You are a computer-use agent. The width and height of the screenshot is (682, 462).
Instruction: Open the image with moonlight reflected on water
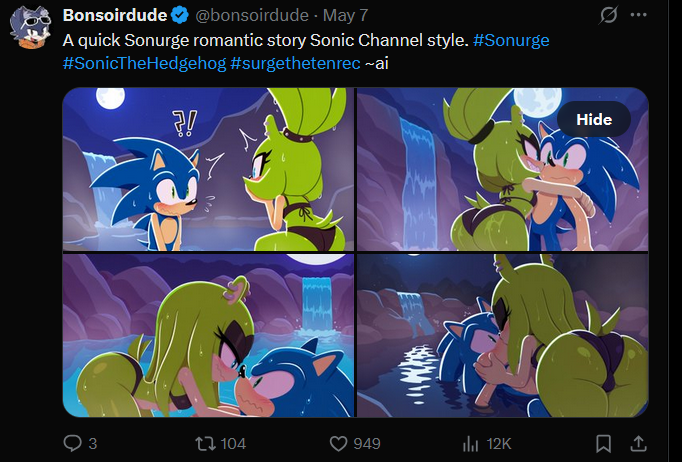coord(502,335)
